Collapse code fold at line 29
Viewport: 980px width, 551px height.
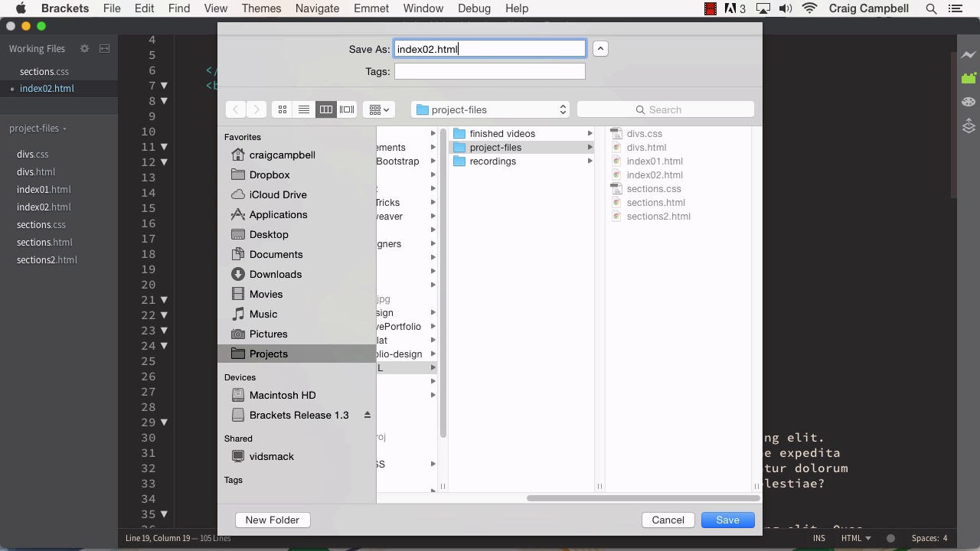(164, 422)
